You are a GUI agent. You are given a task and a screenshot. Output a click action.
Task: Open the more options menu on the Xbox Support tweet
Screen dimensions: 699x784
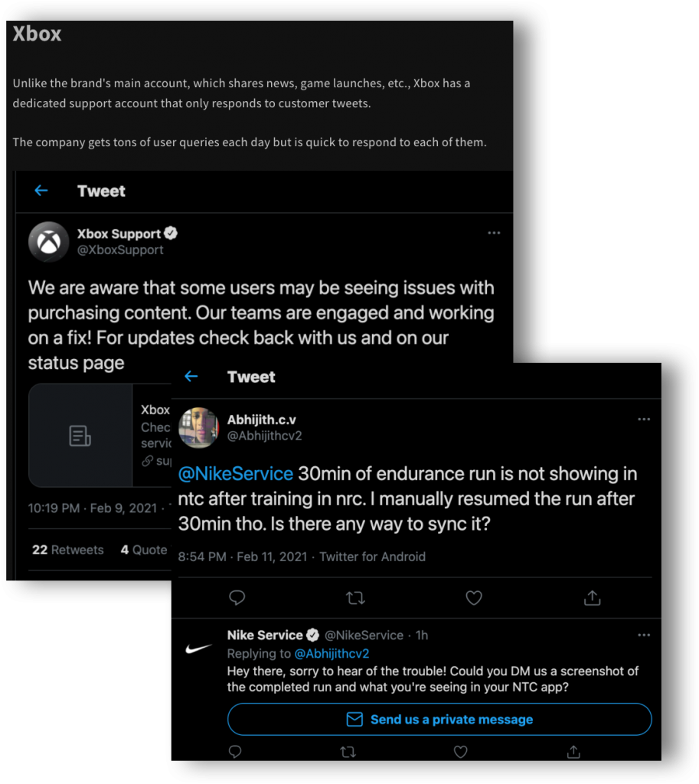pos(494,234)
